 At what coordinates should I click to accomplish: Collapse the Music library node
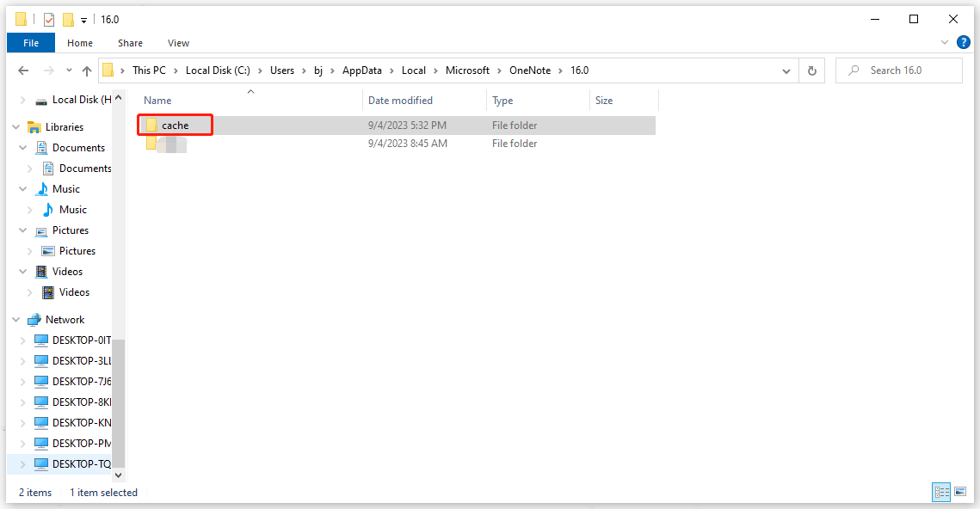[x=23, y=189]
